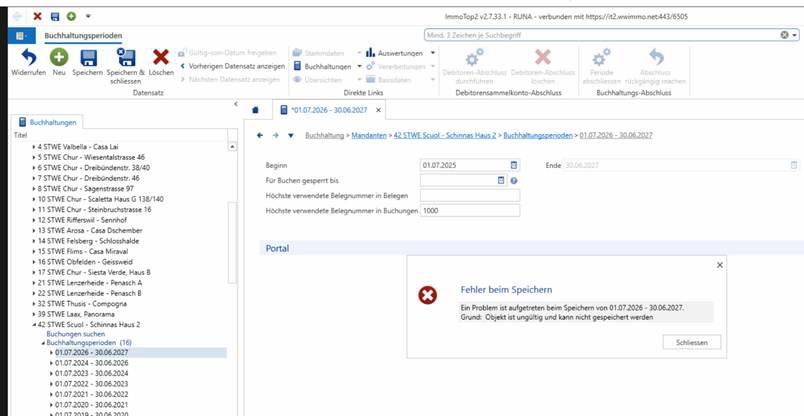Screen dimensions: 804x416
Task: Open the home tab icon
Action: [x=256, y=110]
